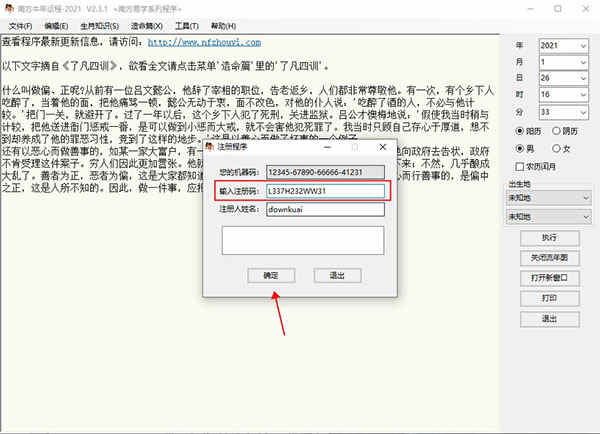Viewport: 600px width, 434px height.
Task: Open the 工具(T) menu
Action: (187, 26)
